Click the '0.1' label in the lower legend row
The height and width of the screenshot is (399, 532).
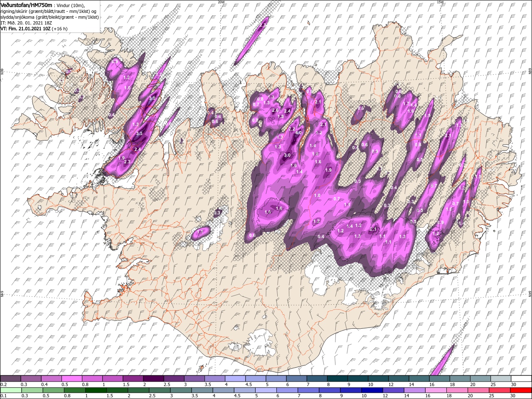3,396
